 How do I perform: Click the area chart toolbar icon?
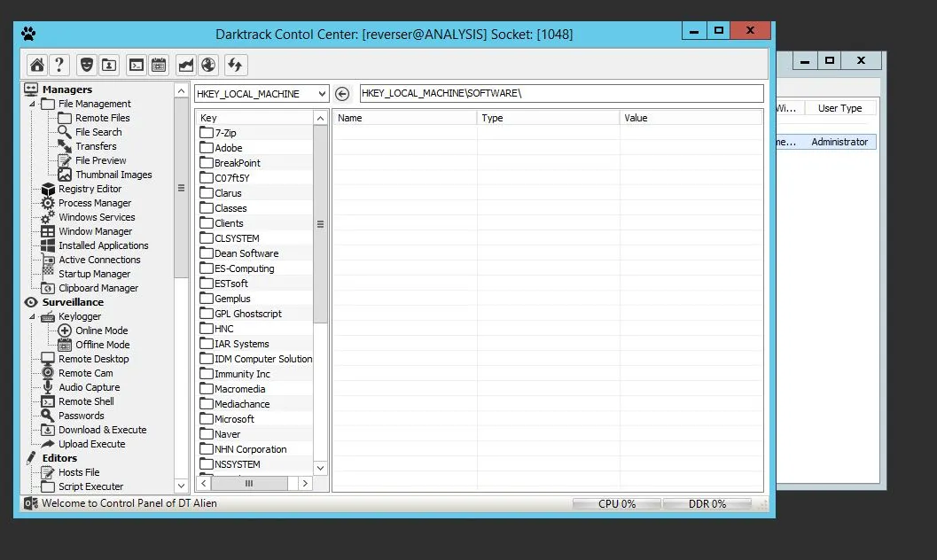186,65
